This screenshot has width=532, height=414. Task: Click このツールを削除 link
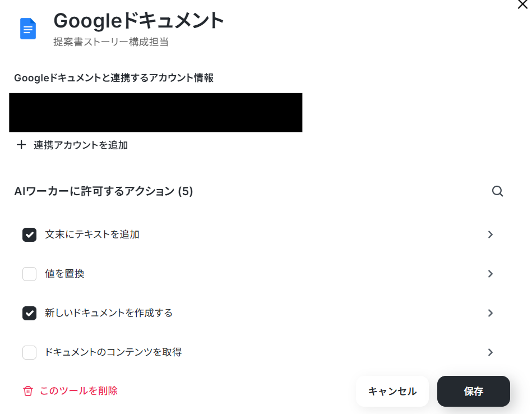78,391
